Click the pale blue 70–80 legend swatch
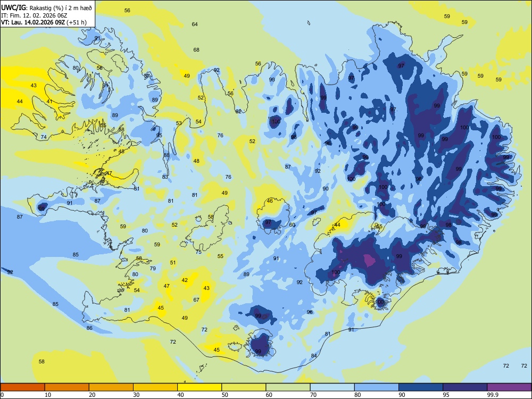The width and height of the screenshot is (532, 399). tap(332, 387)
